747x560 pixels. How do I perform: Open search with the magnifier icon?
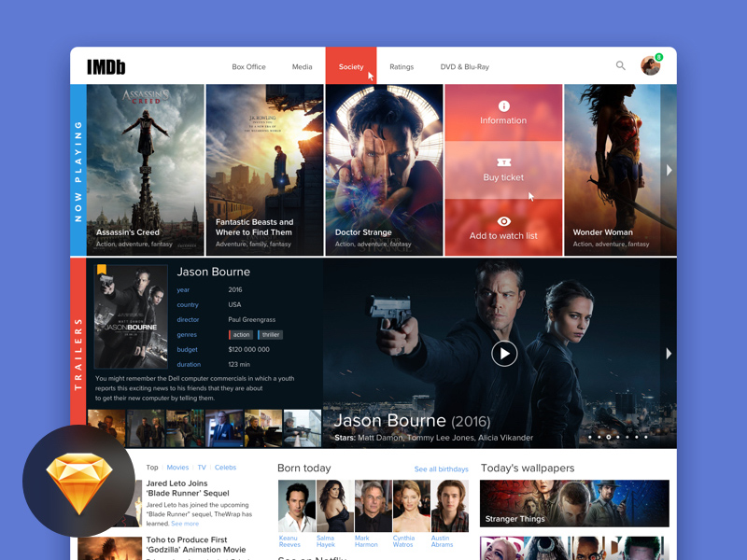tap(620, 65)
